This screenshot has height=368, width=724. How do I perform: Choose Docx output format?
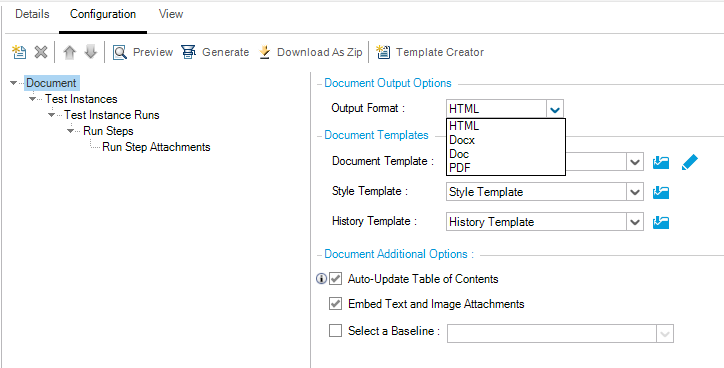click(506, 140)
